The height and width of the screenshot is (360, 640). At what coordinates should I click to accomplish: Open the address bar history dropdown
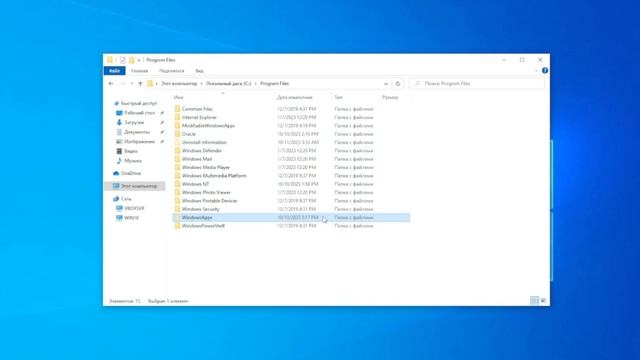click(x=386, y=84)
